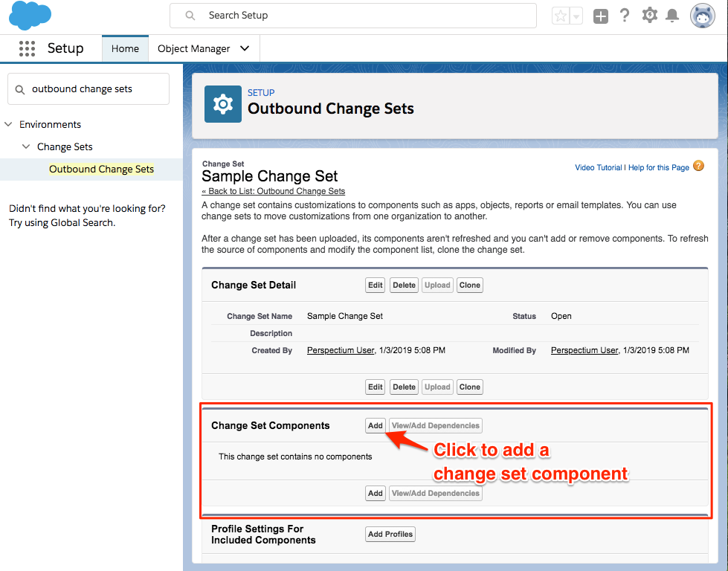Open the user profile avatar

point(703,16)
